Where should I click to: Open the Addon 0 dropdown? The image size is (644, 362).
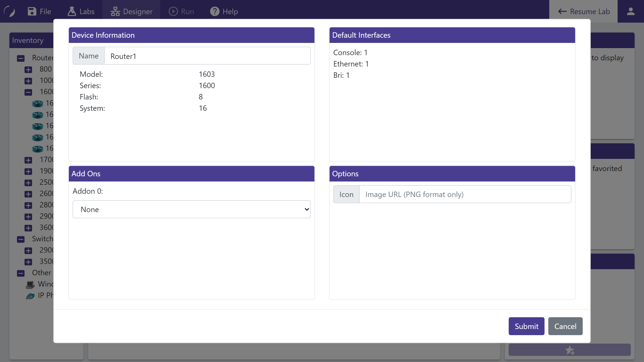(191, 209)
